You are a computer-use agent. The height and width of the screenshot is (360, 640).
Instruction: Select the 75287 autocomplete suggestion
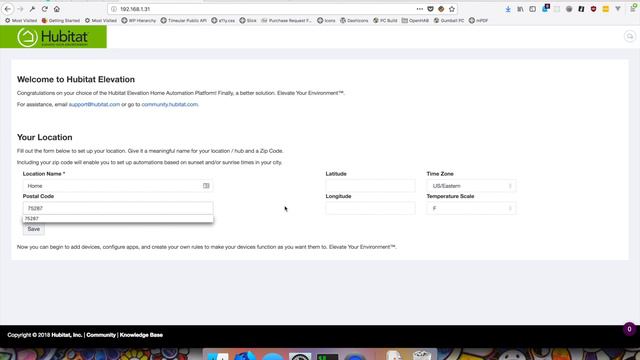[x=118, y=219]
